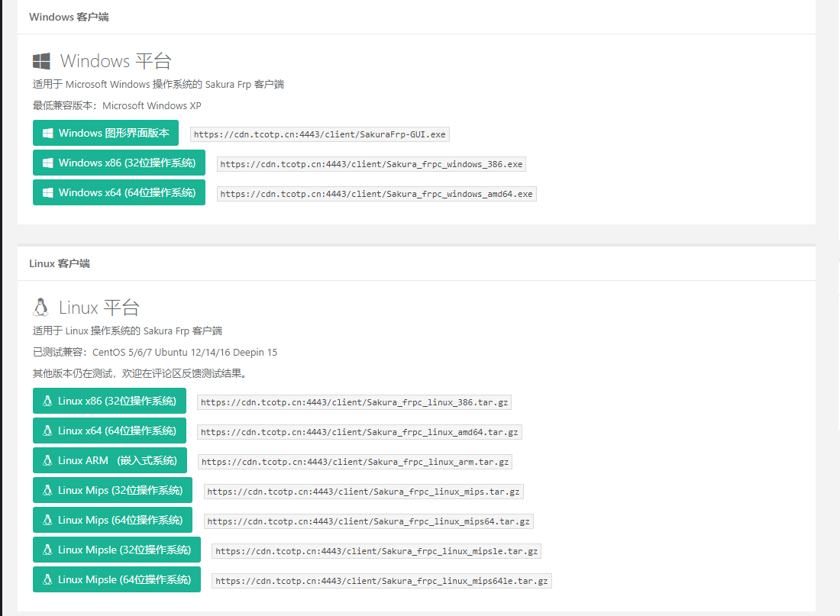Download Windows 图形界面版本 client
840x616 pixels.
[x=105, y=133]
